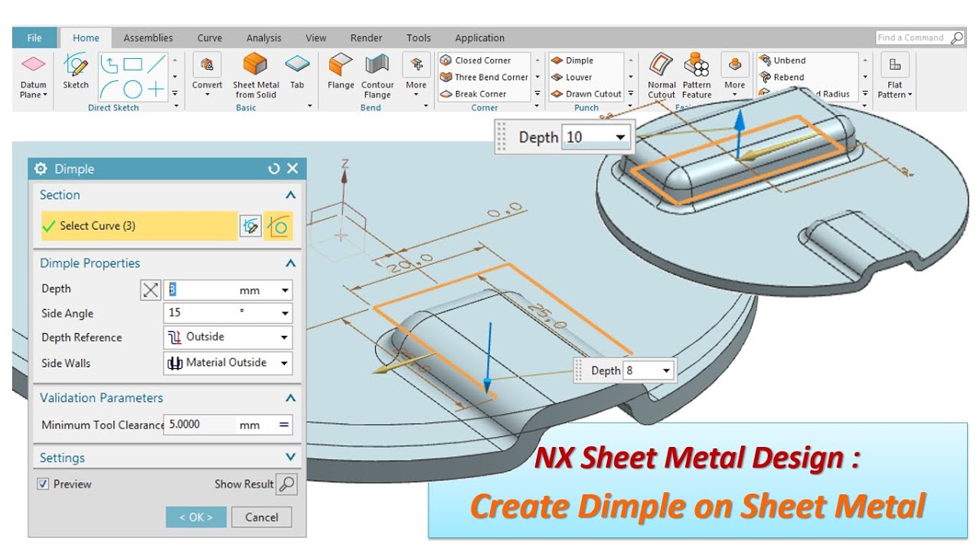
Task: Select the Point sketch tool
Action: point(156,90)
